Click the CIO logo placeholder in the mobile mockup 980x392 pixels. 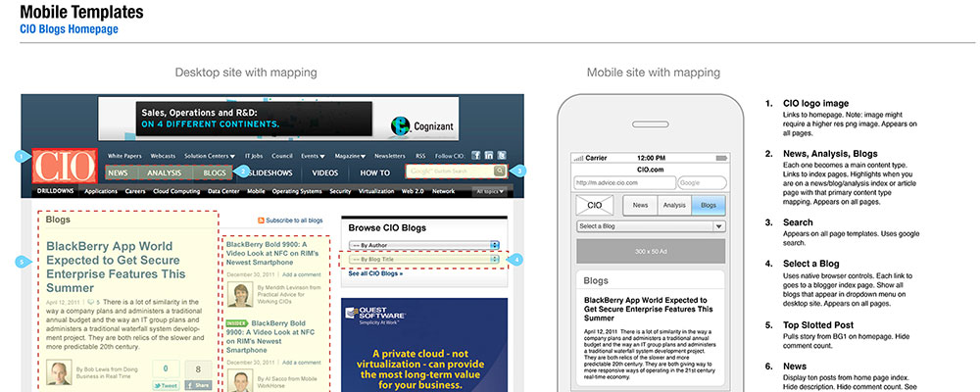tap(595, 205)
